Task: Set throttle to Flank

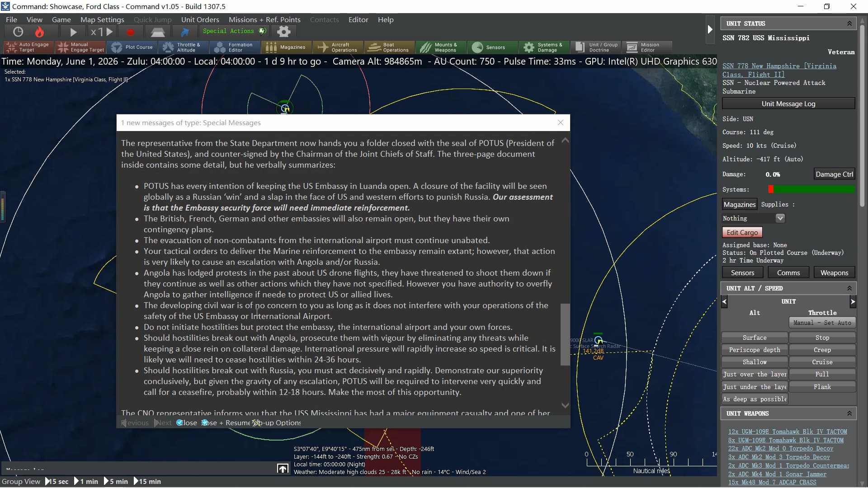Action: tap(822, 387)
